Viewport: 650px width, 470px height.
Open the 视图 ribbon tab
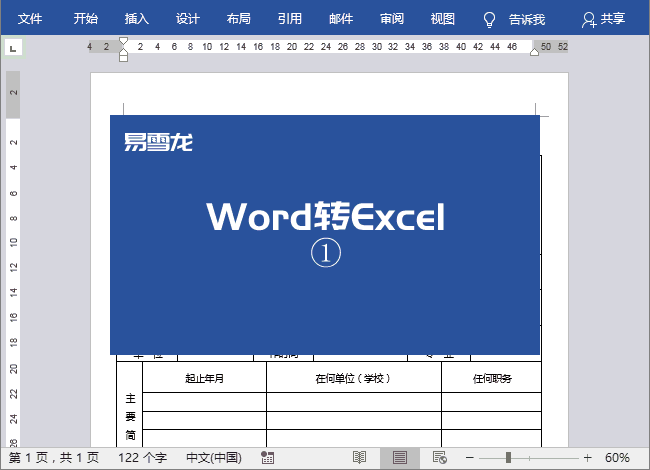point(443,19)
